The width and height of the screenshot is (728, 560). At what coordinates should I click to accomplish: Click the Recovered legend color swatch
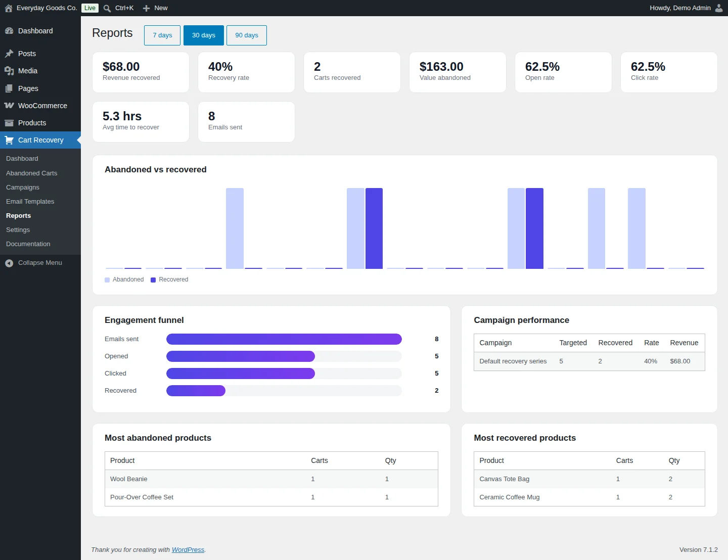pos(153,280)
